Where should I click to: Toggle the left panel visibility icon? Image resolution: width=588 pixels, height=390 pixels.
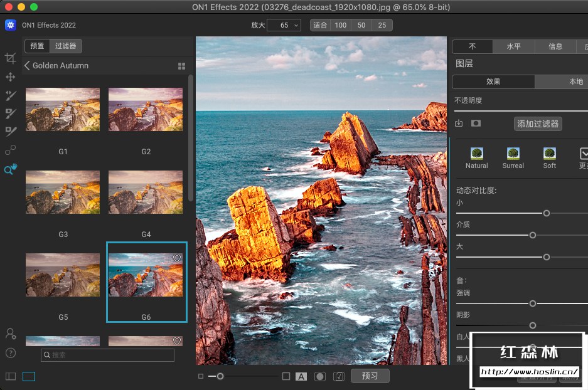click(x=11, y=376)
